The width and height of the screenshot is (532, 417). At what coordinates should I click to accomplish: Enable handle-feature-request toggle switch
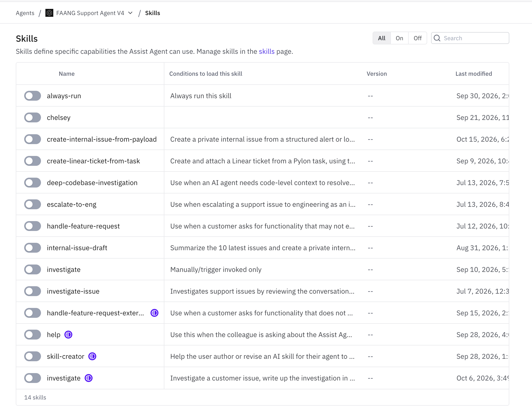click(33, 226)
